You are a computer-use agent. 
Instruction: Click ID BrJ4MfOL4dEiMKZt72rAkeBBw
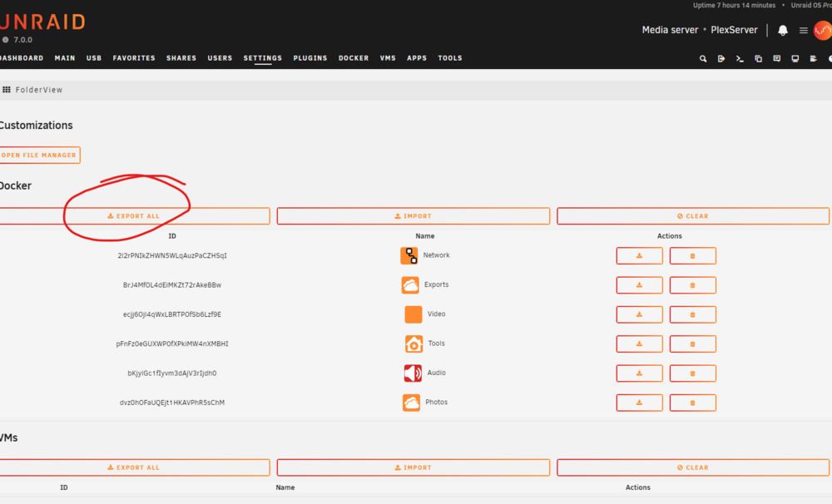172,285
